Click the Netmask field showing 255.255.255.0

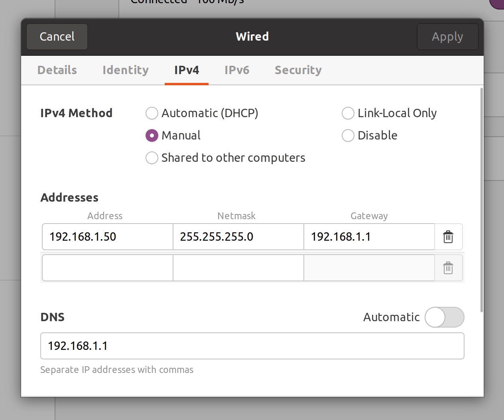coord(238,237)
